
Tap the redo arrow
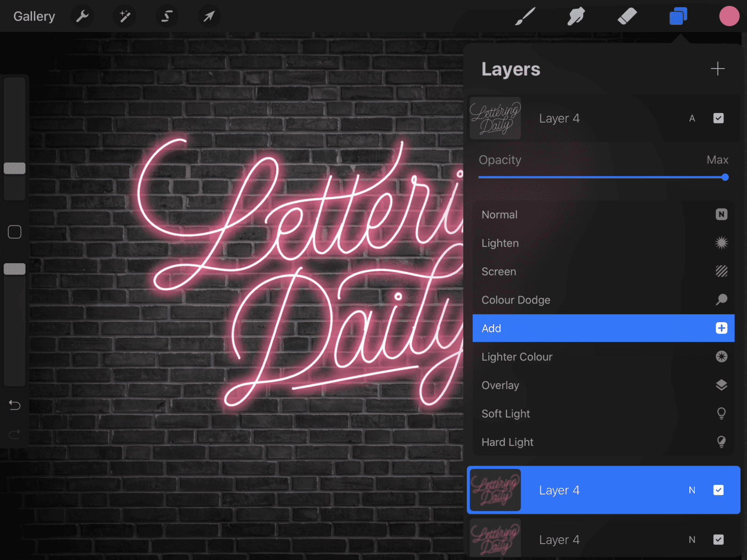[15, 434]
